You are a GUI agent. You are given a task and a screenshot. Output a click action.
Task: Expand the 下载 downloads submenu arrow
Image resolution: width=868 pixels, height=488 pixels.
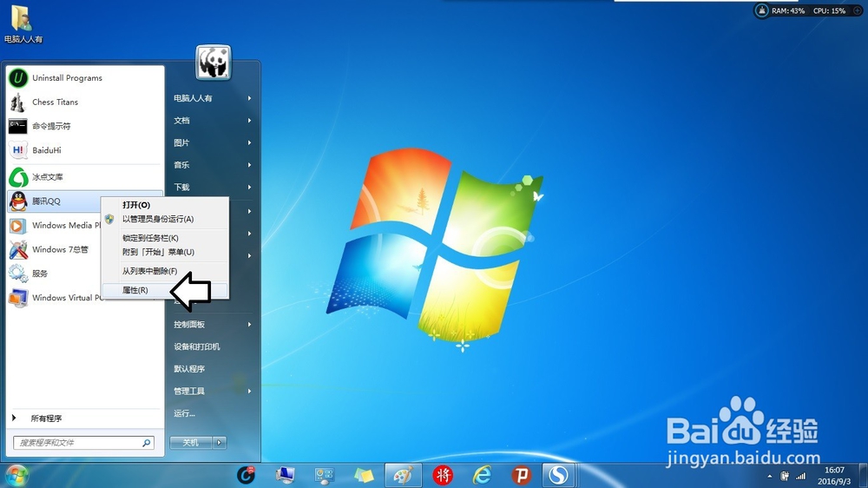point(250,188)
